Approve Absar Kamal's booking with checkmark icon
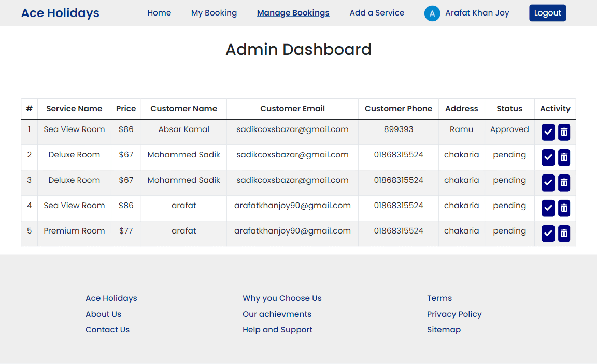Image resolution: width=597 pixels, height=364 pixels. click(548, 132)
